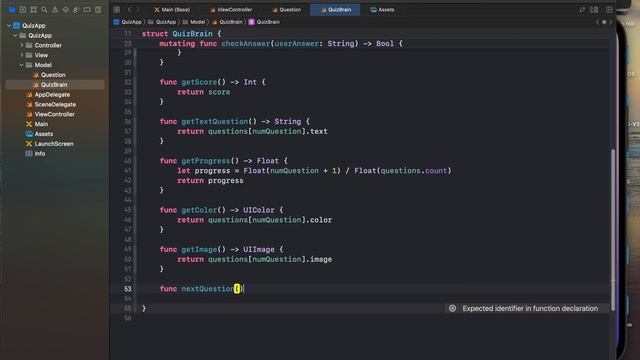Click on UIImage return type
This screenshot has width=640, height=360.
click(x=259, y=249)
